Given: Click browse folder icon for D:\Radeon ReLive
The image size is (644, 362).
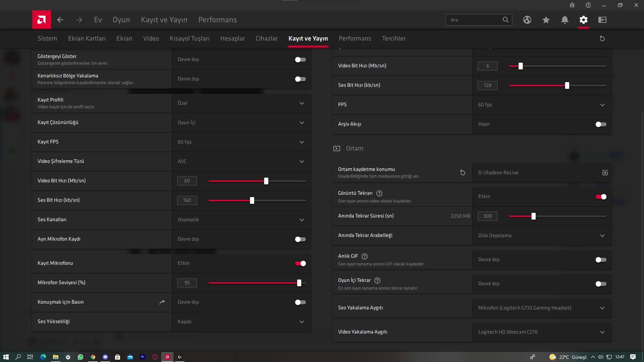Looking at the screenshot, I should 605,173.
